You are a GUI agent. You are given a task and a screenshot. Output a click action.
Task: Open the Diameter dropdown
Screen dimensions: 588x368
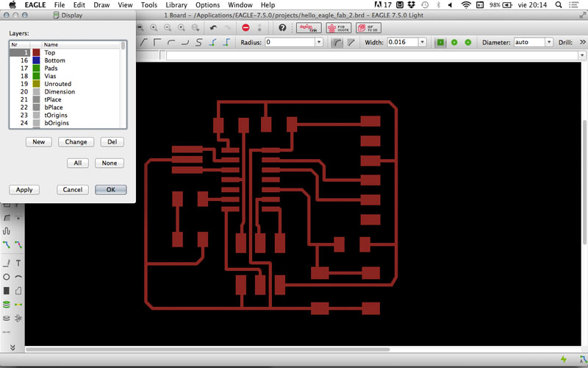(549, 43)
